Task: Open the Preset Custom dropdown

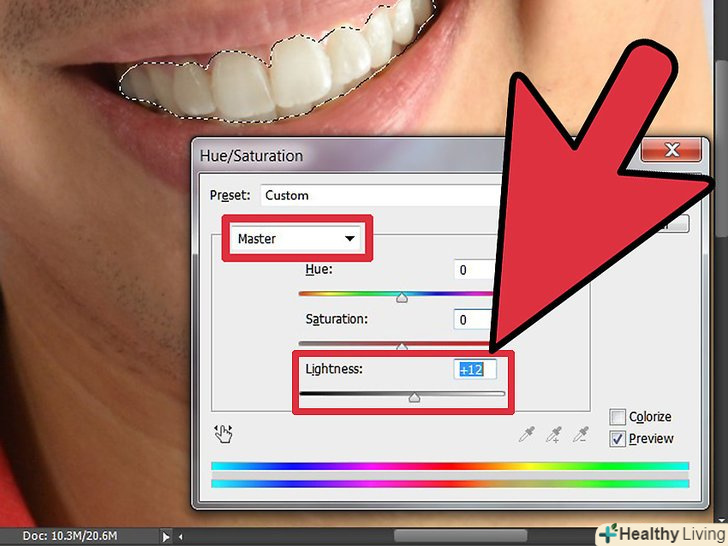Action: 381,195
